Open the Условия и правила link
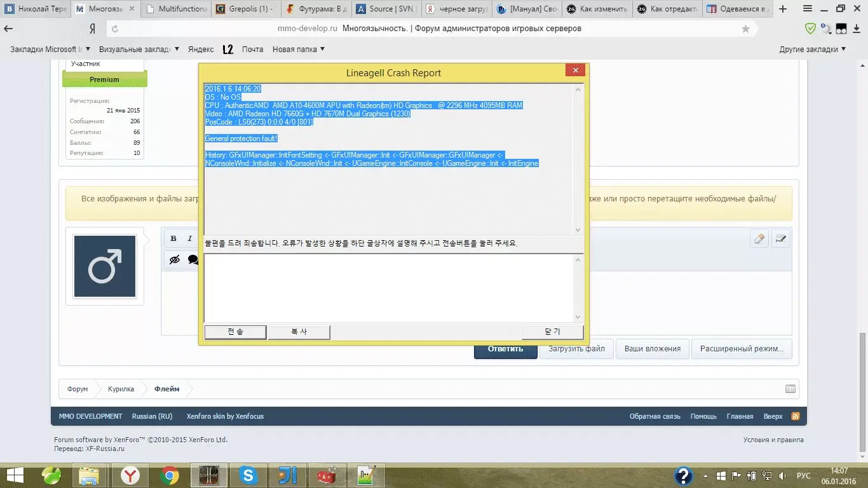This screenshot has height=488, width=868. (773, 440)
